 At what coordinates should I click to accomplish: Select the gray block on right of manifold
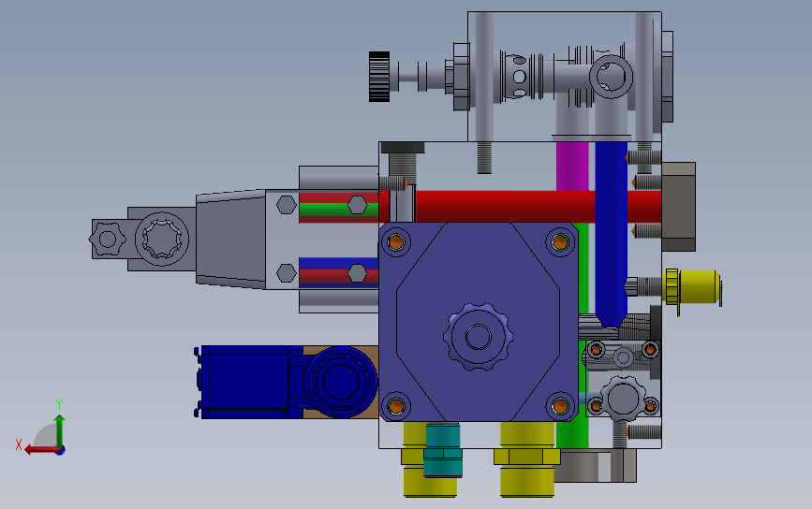678,207
